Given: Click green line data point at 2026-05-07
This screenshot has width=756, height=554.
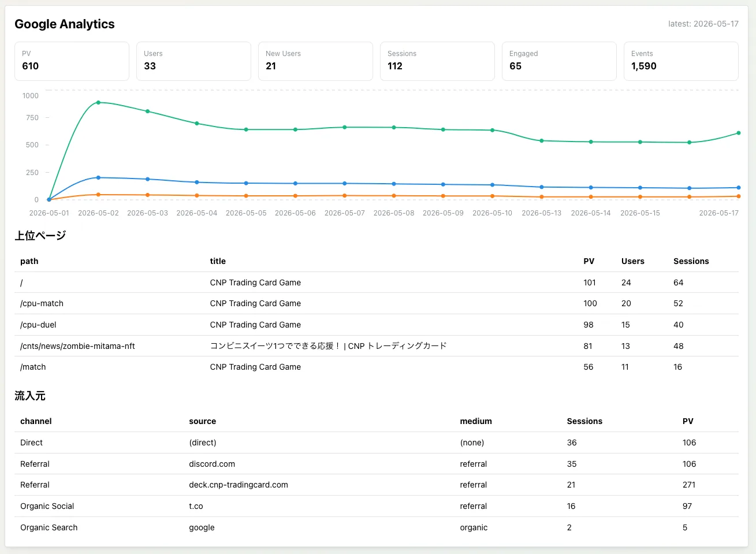Looking at the screenshot, I should [x=345, y=127].
